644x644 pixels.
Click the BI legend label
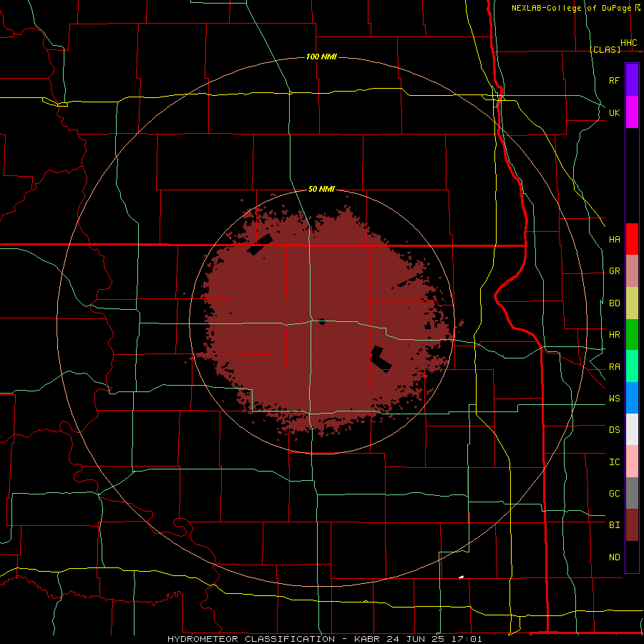tap(614, 525)
